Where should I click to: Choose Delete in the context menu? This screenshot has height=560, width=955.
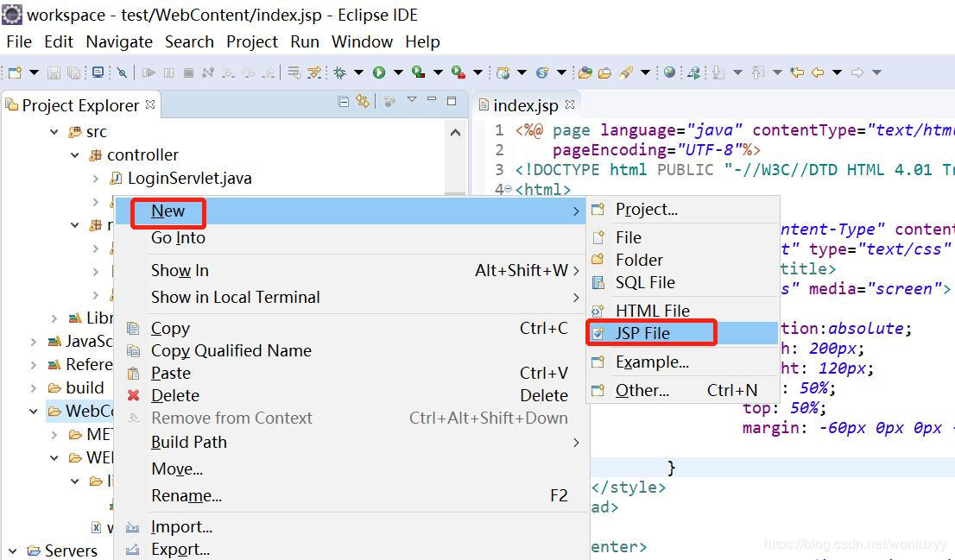[x=351, y=396]
